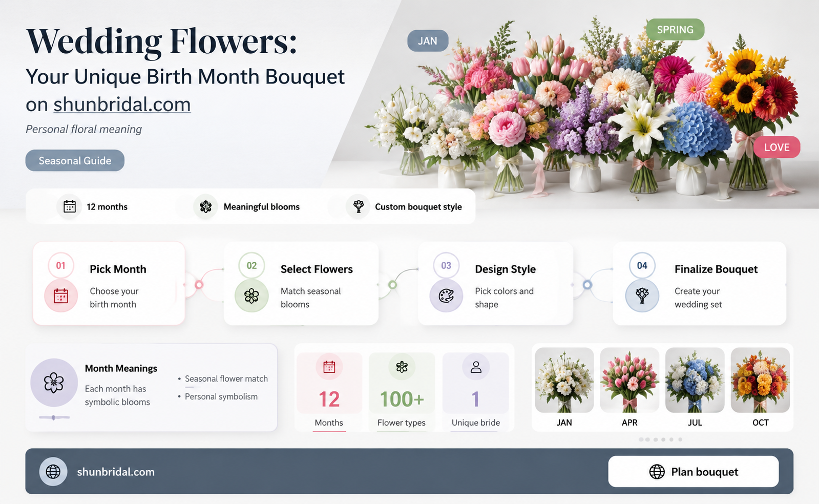Click the Flower types stat label

(402, 423)
